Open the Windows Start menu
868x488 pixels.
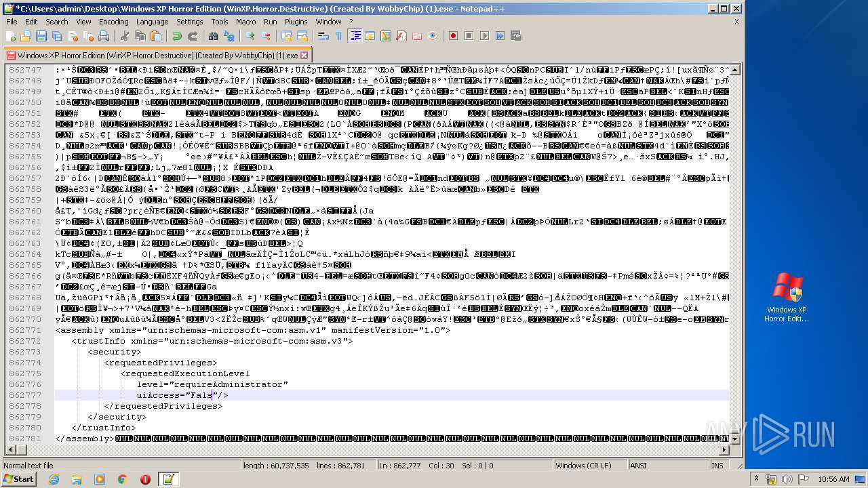tap(18, 479)
